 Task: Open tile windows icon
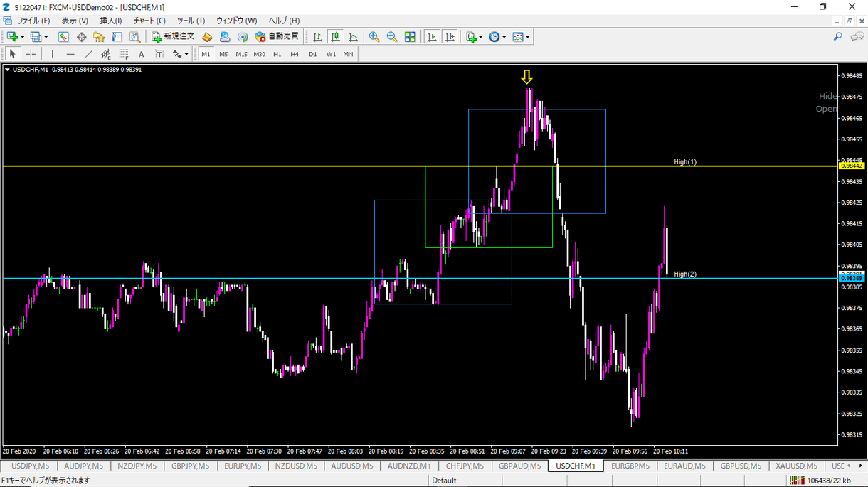click(x=410, y=37)
